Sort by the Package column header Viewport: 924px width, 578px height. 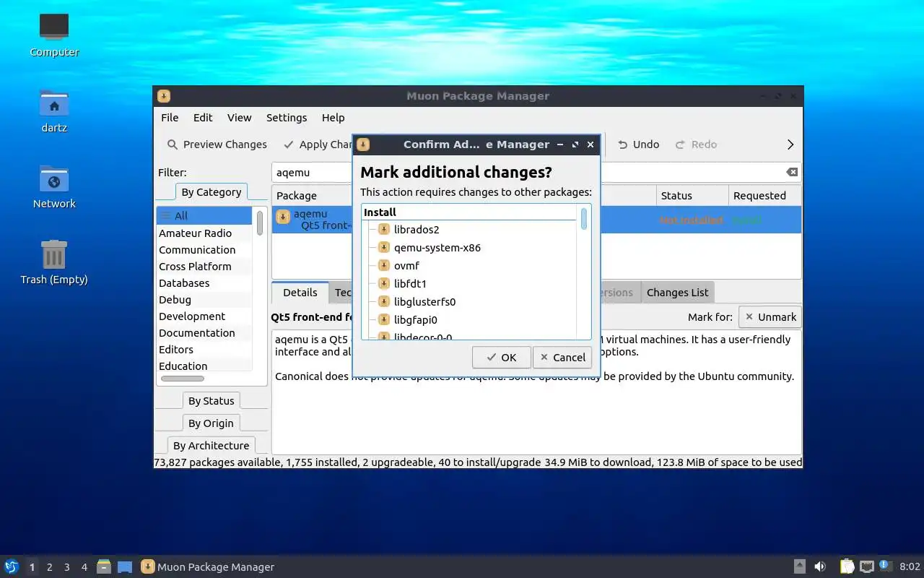tap(312, 196)
